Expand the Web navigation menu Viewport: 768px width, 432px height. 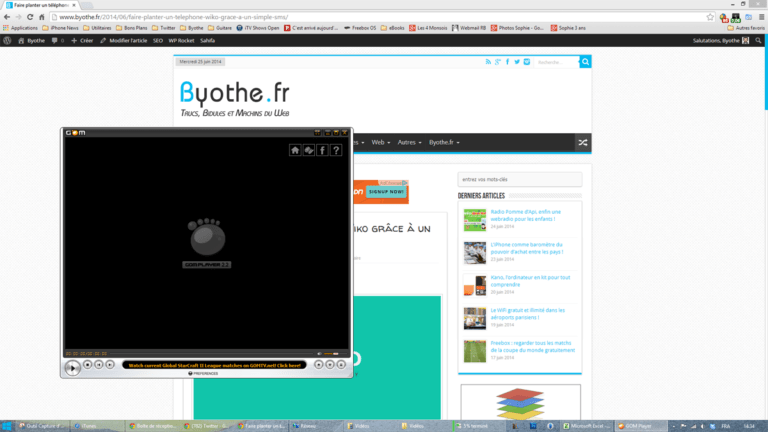tap(380, 143)
